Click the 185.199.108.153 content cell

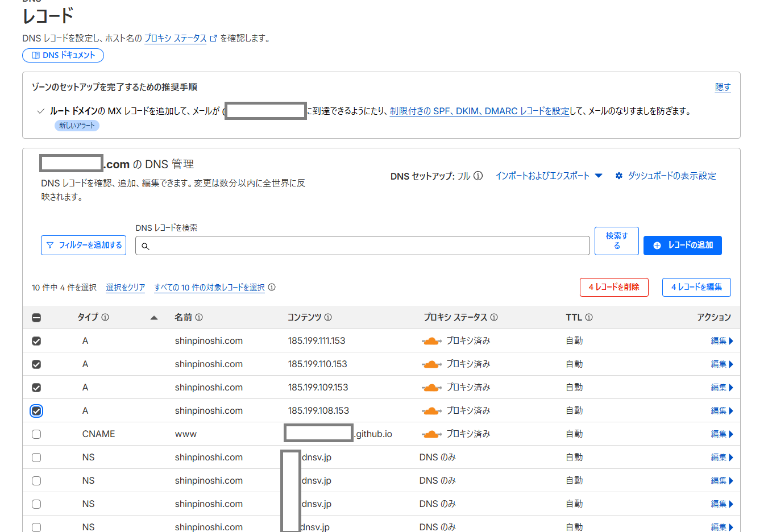[318, 411]
